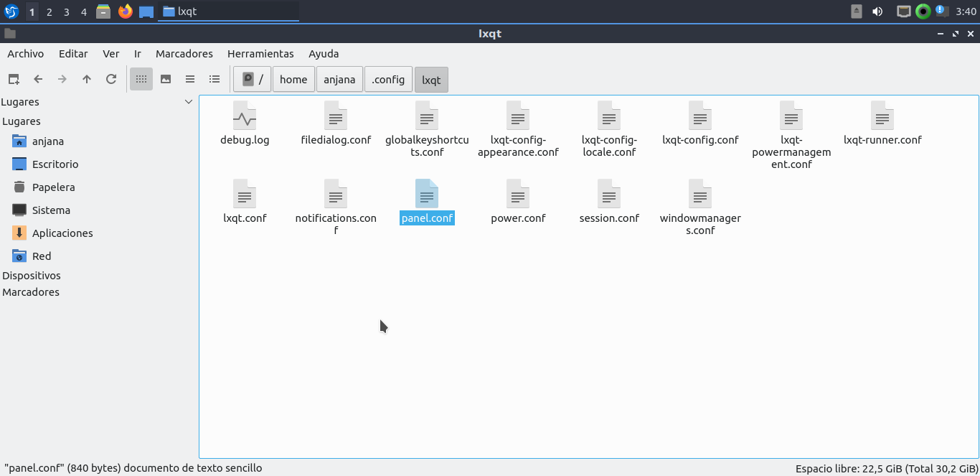Open the volume control in the tray

pos(877,11)
